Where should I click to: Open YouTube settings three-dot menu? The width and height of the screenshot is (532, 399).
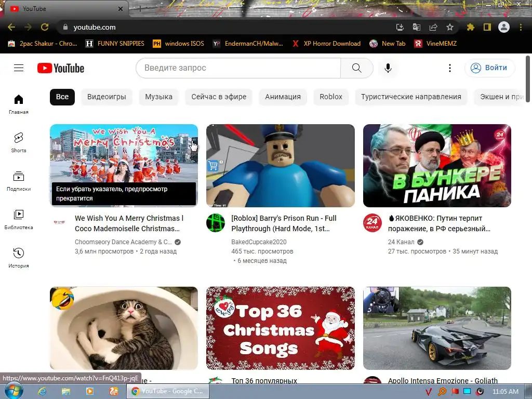click(449, 68)
